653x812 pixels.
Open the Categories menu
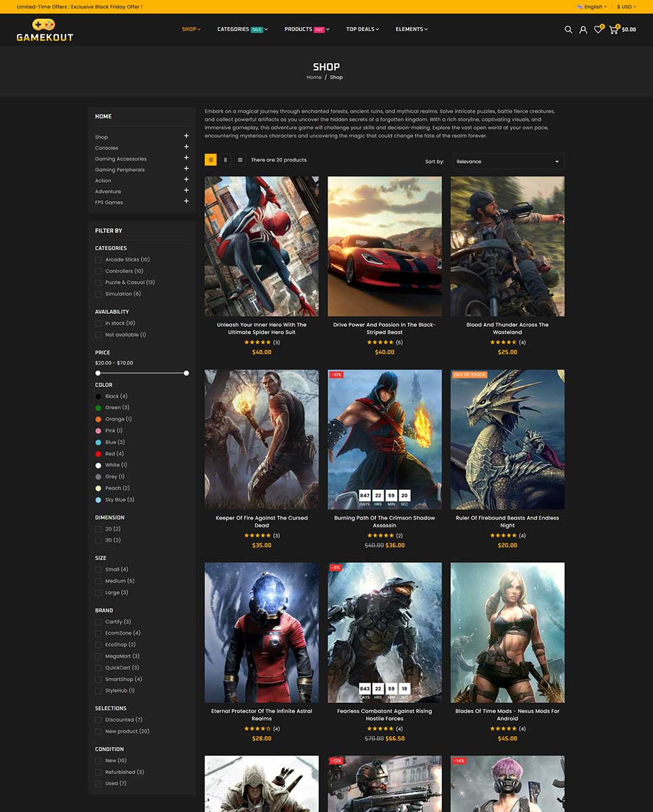click(x=242, y=29)
